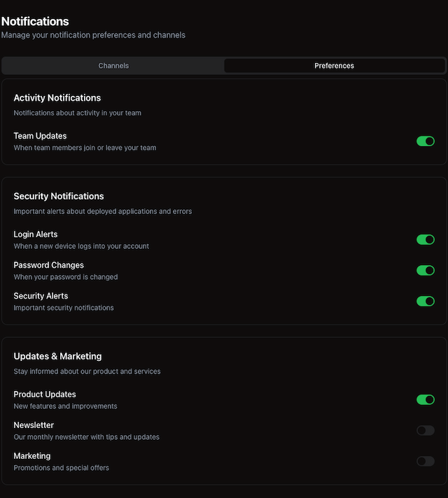Screen dimensions: 448x498
Task: Click the Login Alerts label
Action: pyautogui.click(x=36, y=234)
